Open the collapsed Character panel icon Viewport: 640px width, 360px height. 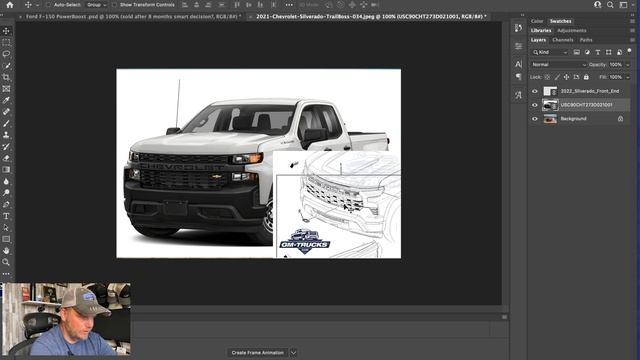518,64
